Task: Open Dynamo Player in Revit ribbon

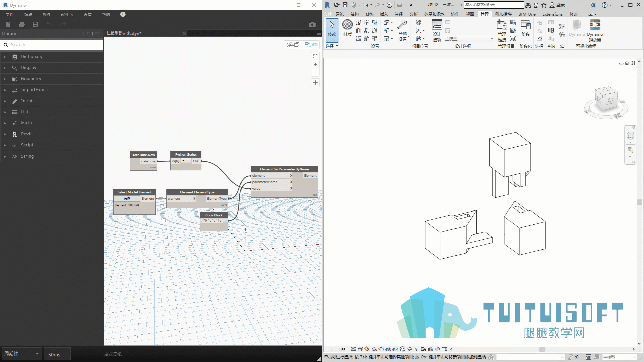Action: point(595,30)
